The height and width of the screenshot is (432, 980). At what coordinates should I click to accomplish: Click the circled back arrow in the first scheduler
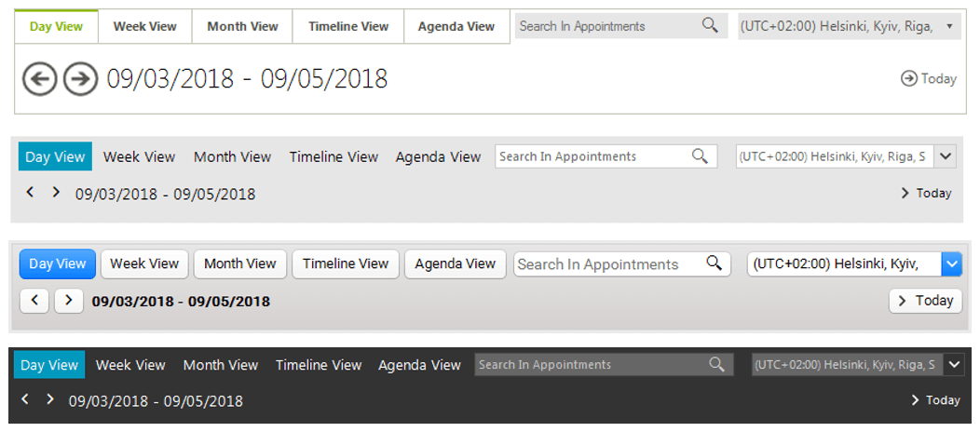pos(40,78)
